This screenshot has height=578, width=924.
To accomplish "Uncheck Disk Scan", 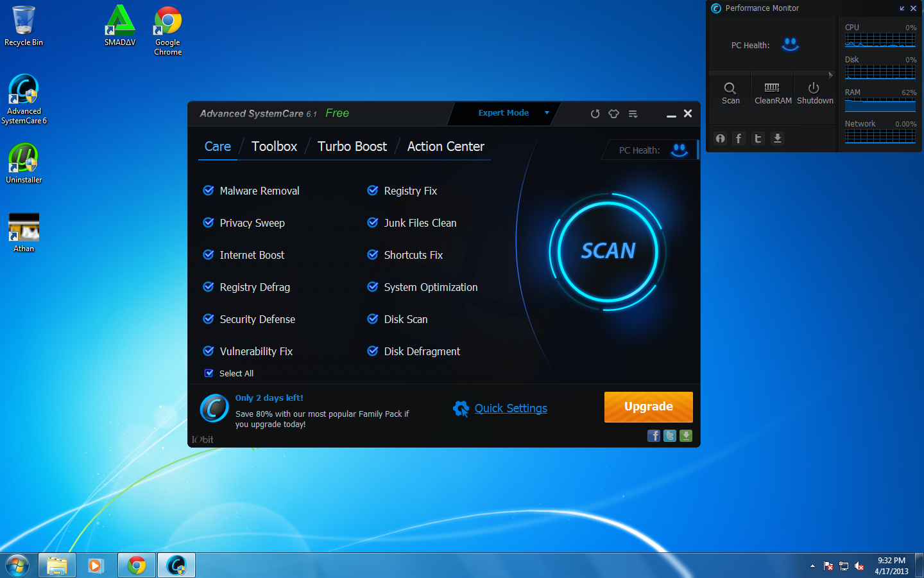I will pos(373,319).
